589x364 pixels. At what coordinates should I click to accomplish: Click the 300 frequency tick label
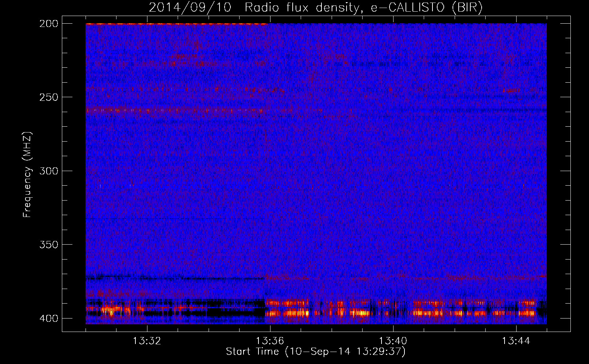pyautogui.click(x=49, y=171)
